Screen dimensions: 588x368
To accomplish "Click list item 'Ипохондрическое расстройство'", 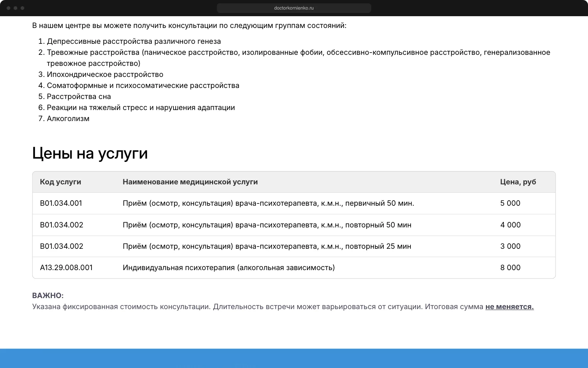I will 105,74.
